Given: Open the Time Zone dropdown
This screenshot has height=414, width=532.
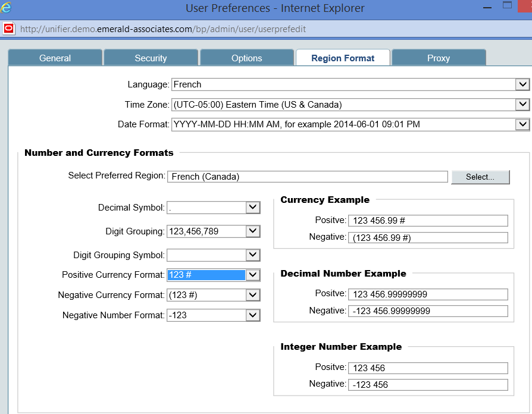Looking at the screenshot, I should (x=522, y=105).
